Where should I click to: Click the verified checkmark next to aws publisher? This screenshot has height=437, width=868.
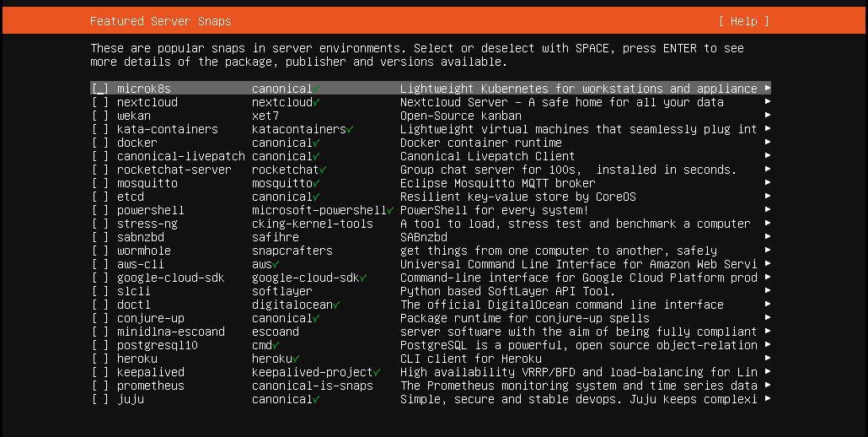coord(276,264)
